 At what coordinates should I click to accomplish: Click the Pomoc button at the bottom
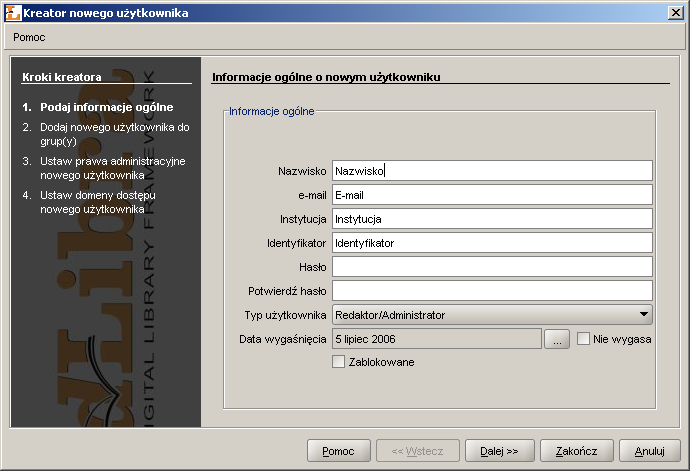point(338,451)
